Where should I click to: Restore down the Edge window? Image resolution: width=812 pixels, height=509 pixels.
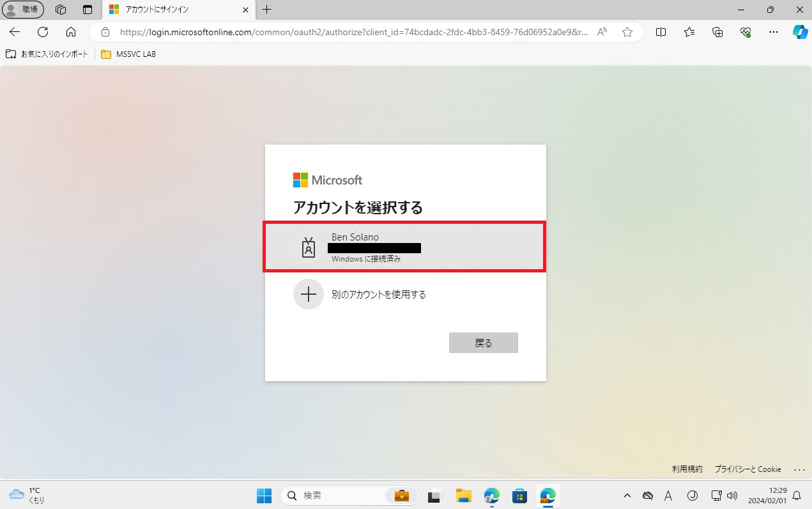[770, 10]
